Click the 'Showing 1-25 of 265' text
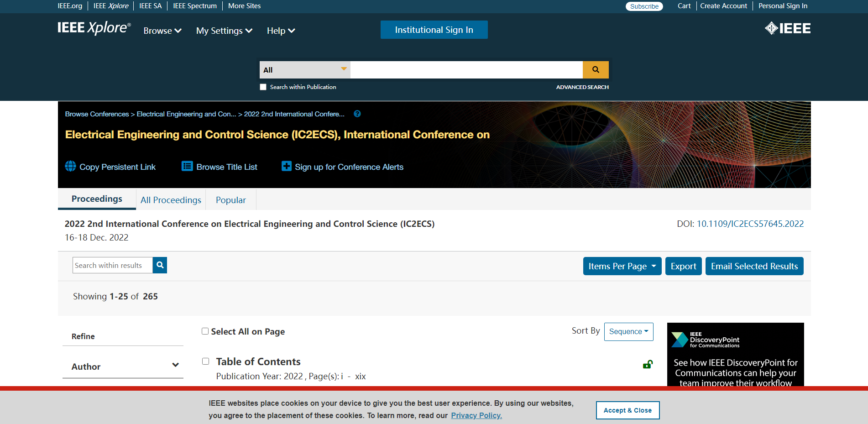 click(x=115, y=296)
